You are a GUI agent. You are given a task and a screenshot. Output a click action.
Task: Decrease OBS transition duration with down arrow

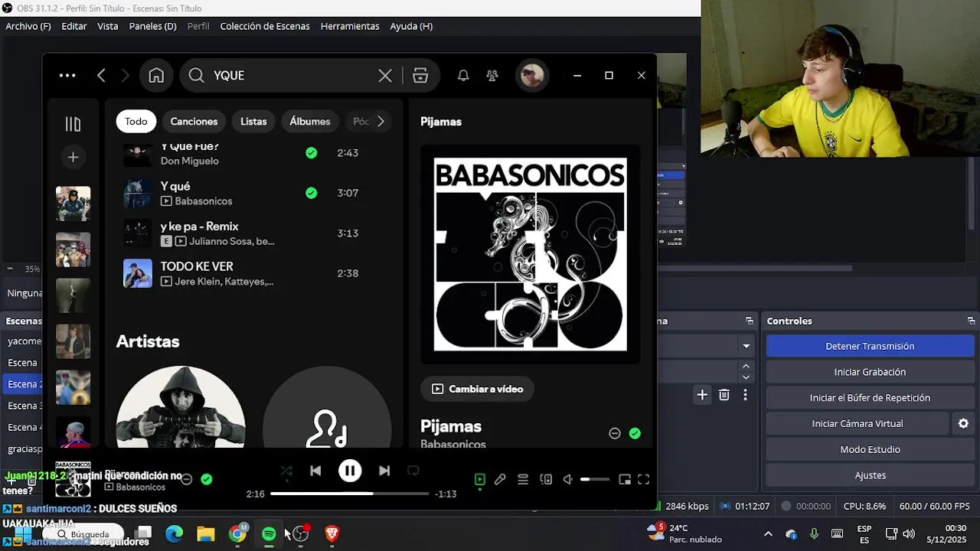tap(746, 377)
